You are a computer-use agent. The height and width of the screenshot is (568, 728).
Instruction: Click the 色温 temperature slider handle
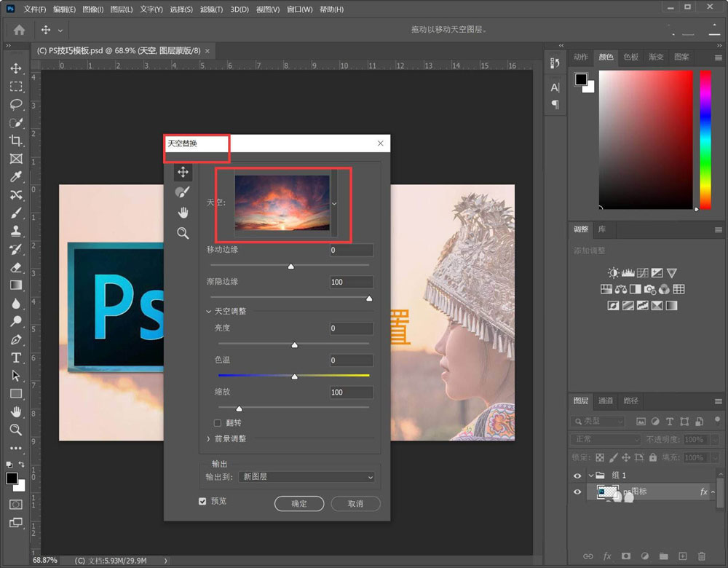(x=294, y=376)
